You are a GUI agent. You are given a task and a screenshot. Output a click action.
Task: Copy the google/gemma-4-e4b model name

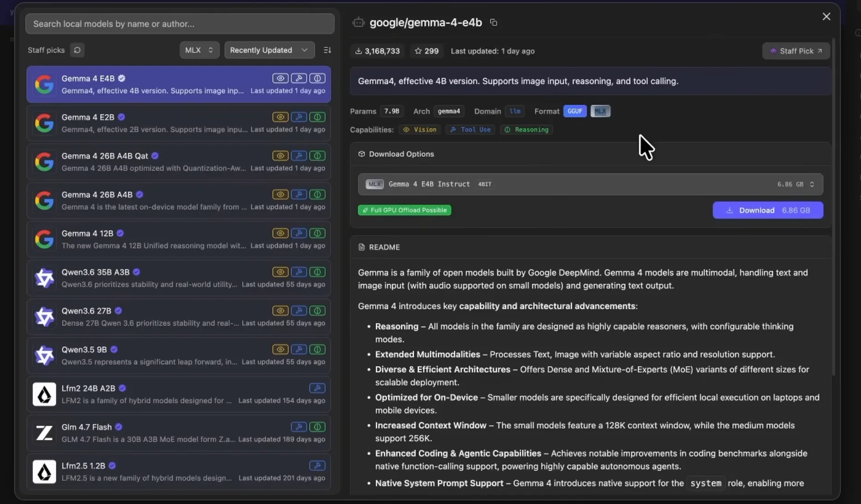click(493, 23)
